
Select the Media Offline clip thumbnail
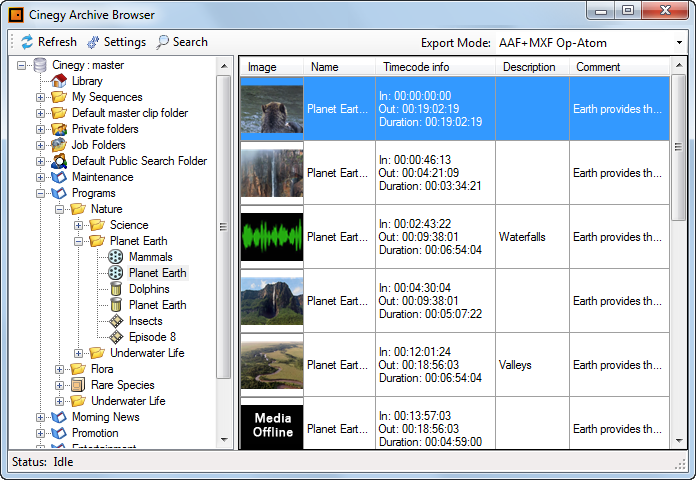coord(272,426)
